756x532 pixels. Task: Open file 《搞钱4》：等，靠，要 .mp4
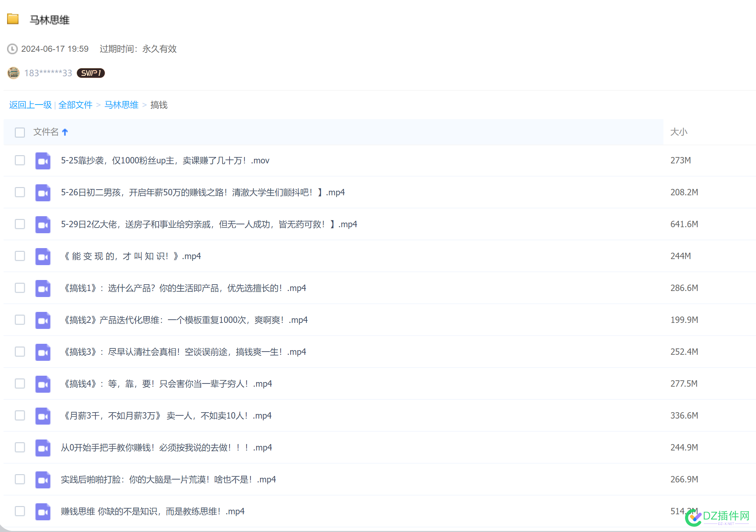(x=167, y=384)
